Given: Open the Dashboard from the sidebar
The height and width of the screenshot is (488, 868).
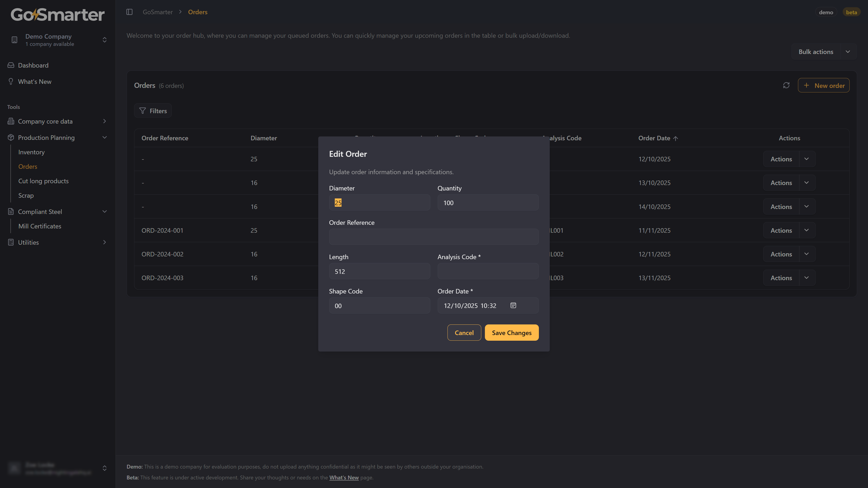Looking at the screenshot, I should 33,65.
